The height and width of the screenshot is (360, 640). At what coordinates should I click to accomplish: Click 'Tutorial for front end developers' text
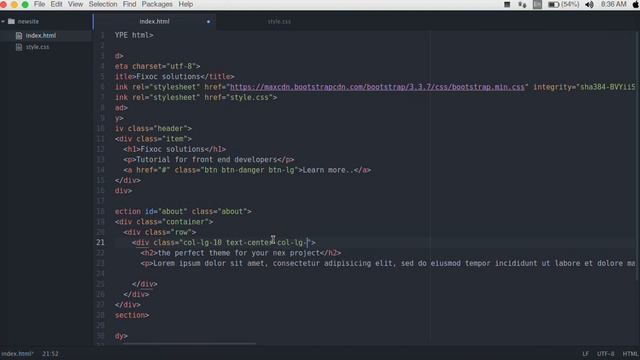[207, 160]
